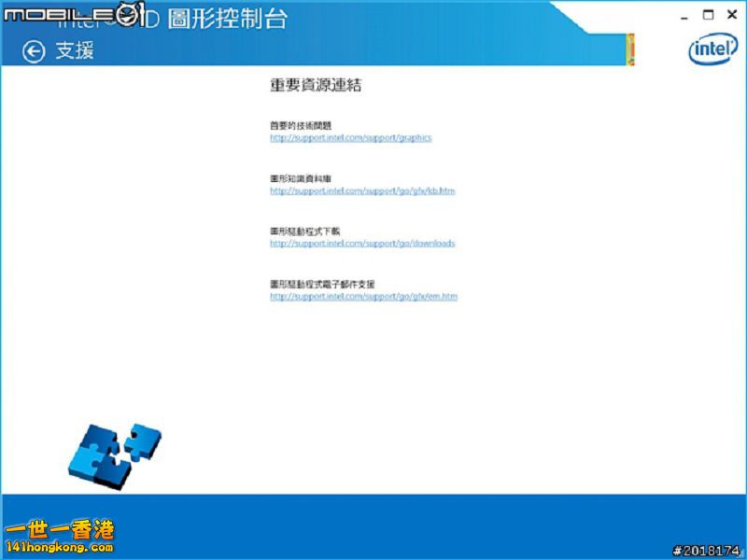The image size is (747, 560).
Task: Click the 支援 page title
Action: pos(75,50)
